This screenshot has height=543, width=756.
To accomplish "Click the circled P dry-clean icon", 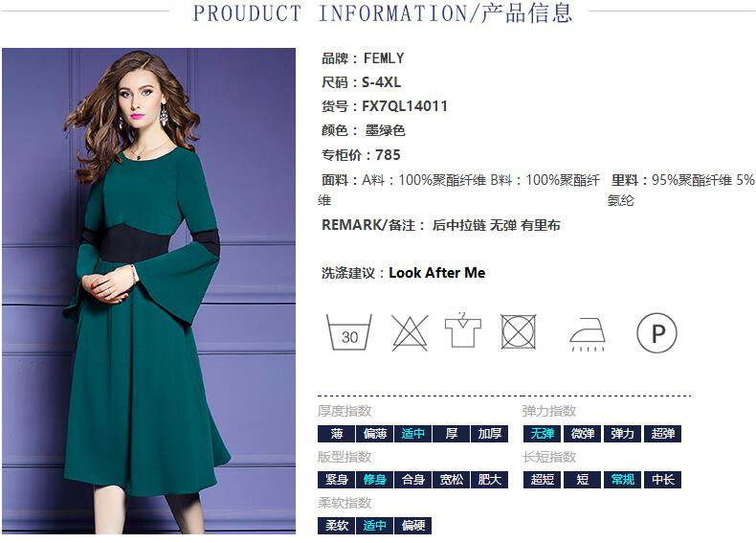I will click(x=656, y=332).
